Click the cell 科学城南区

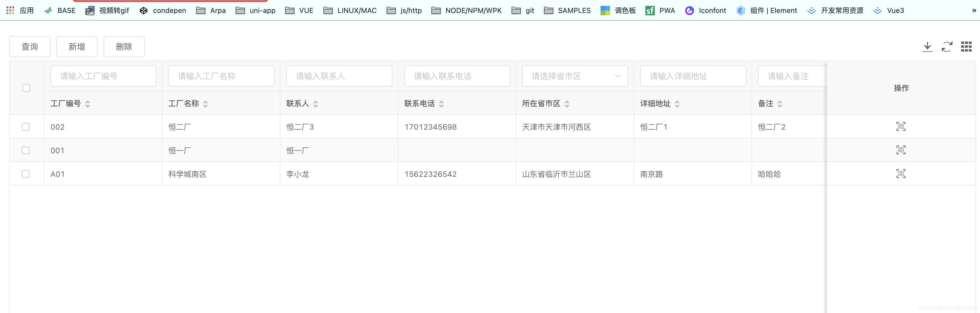click(x=188, y=174)
